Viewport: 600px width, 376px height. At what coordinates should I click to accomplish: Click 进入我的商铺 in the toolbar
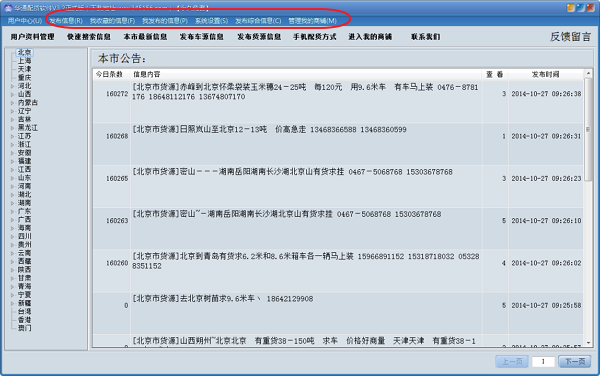370,37
